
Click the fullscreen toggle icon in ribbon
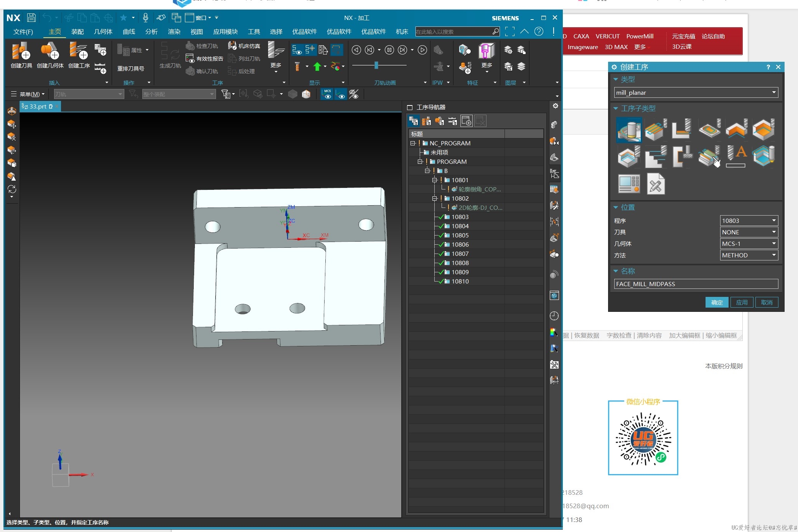[x=510, y=31]
